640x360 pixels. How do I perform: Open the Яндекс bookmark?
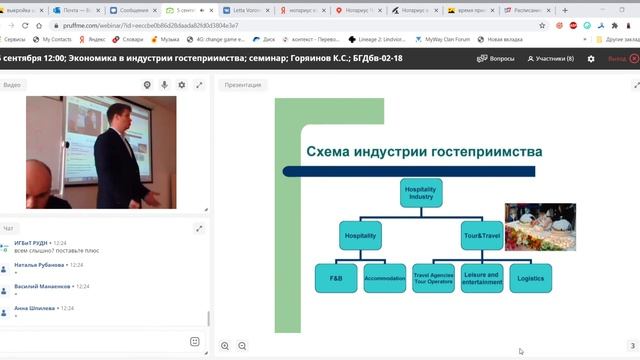coord(92,40)
